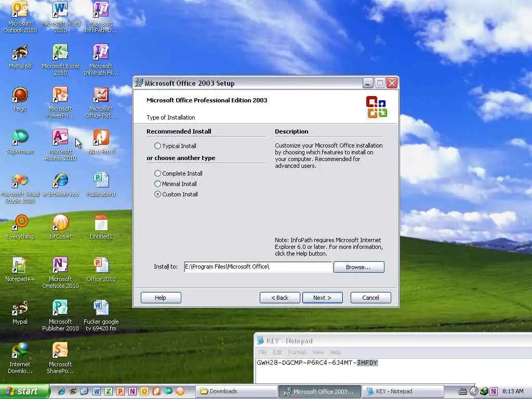Cancel the Office 2003 Setup
The image size is (532, 399).
pos(370,298)
